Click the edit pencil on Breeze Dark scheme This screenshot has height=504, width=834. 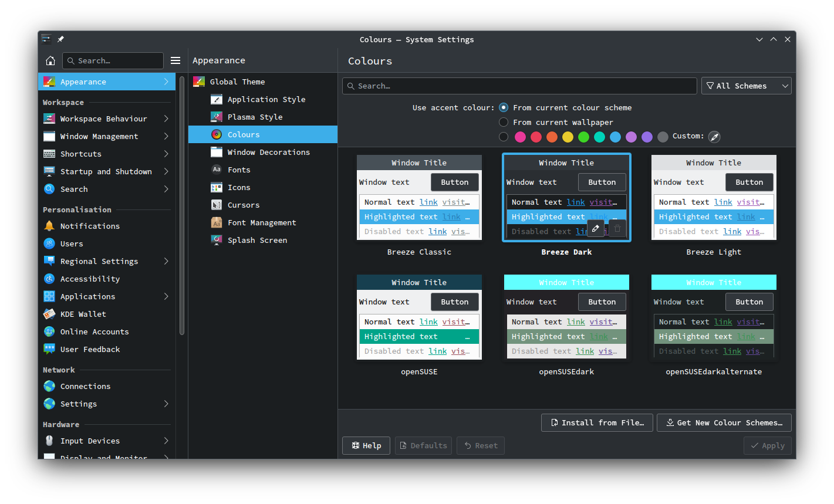pos(595,228)
